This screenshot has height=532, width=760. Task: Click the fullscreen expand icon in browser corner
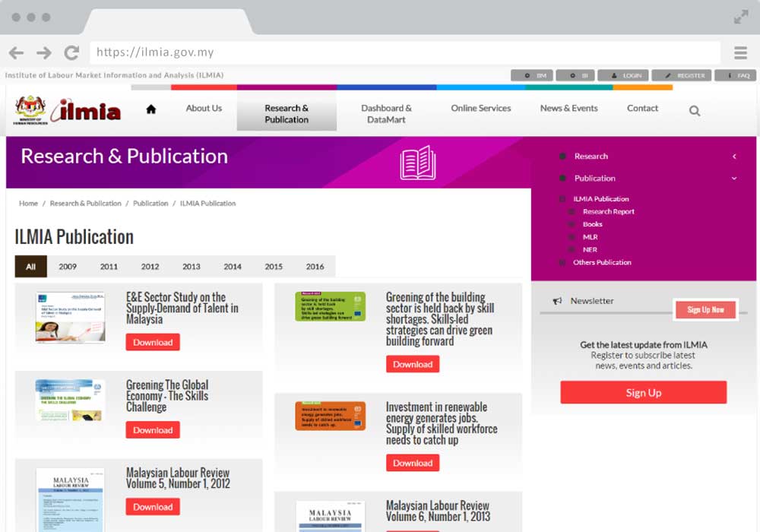click(740, 17)
